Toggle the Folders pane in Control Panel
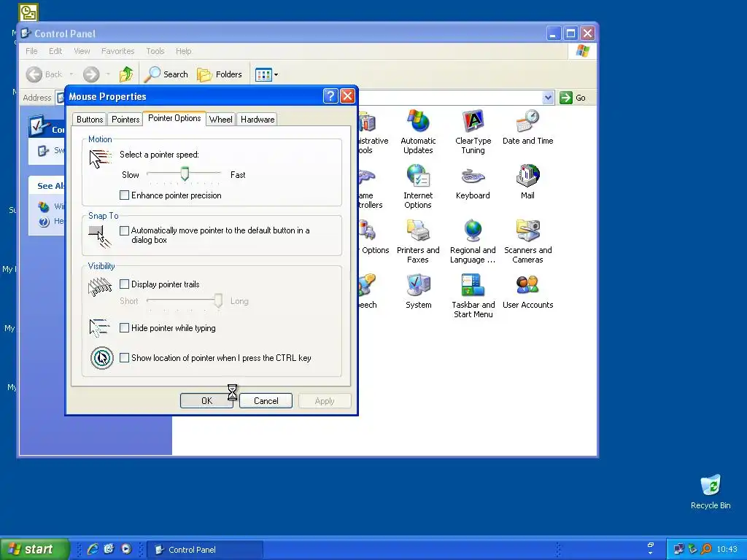The image size is (747, 560). pos(220,74)
